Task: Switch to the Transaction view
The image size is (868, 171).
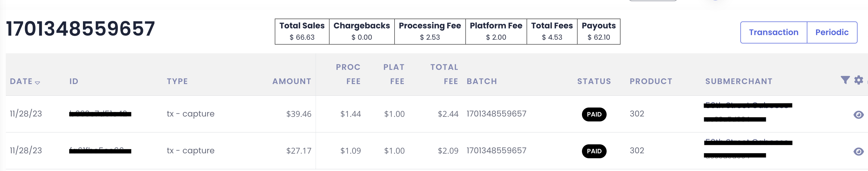Action: click(x=773, y=32)
